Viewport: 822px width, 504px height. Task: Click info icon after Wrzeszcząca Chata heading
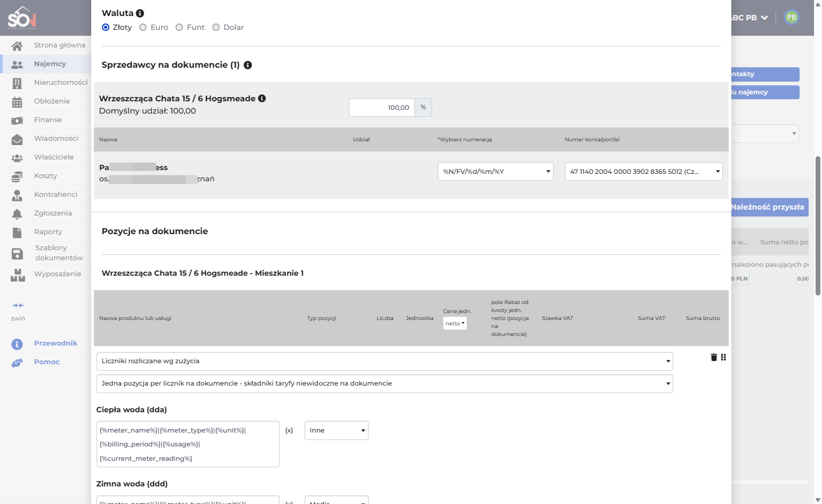pyautogui.click(x=262, y=98)
